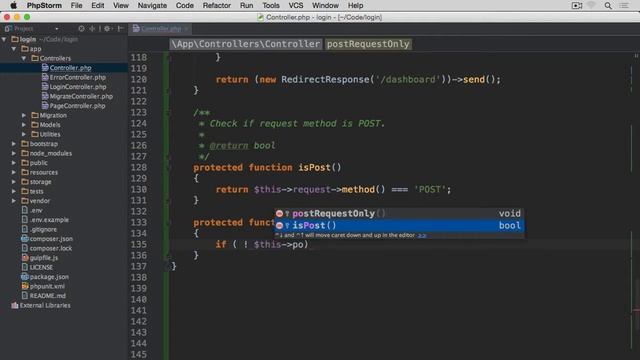Collapse the app folder
The height and width of the screenshot is (360, 640).
click(14, 49)
